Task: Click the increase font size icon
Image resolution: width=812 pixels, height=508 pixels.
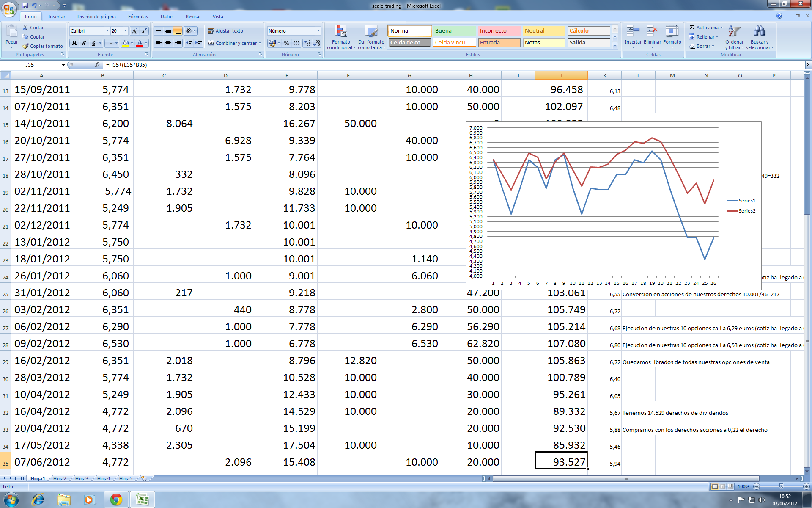Action: [x=134, y=31]
